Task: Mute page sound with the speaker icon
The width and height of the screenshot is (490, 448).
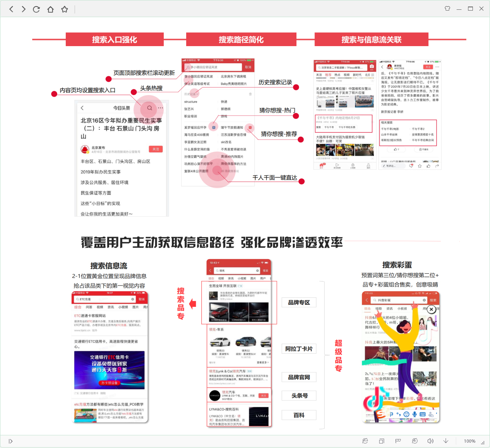Action: [x=430, y=441]
